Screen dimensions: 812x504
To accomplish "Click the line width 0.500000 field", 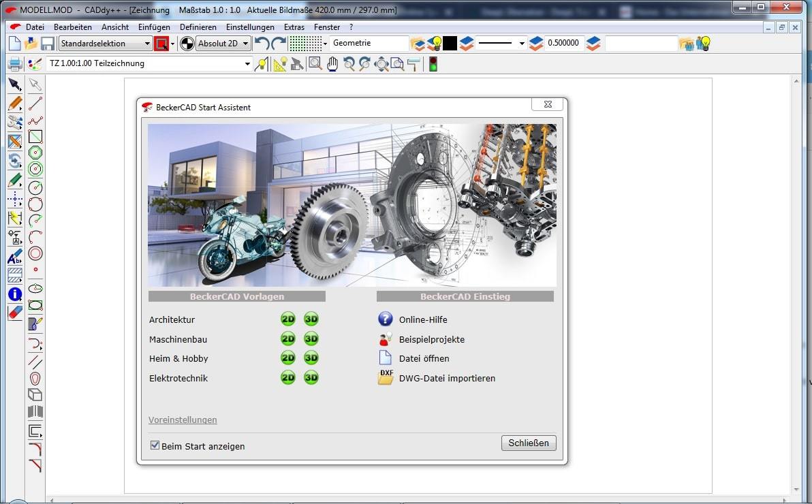I will point(563,44).
